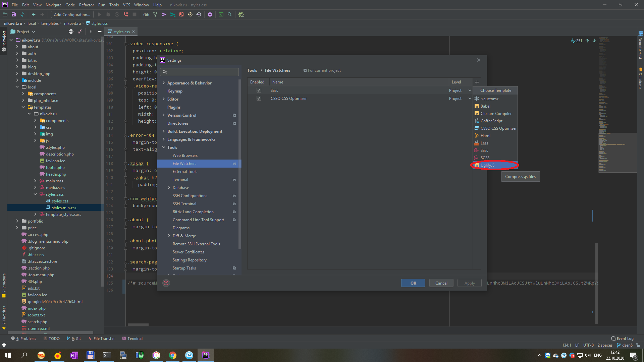Close the Settings dialog with X
The width and height of the screenshot is (644, 362).
pyautogui.click(x=479, y=60)
